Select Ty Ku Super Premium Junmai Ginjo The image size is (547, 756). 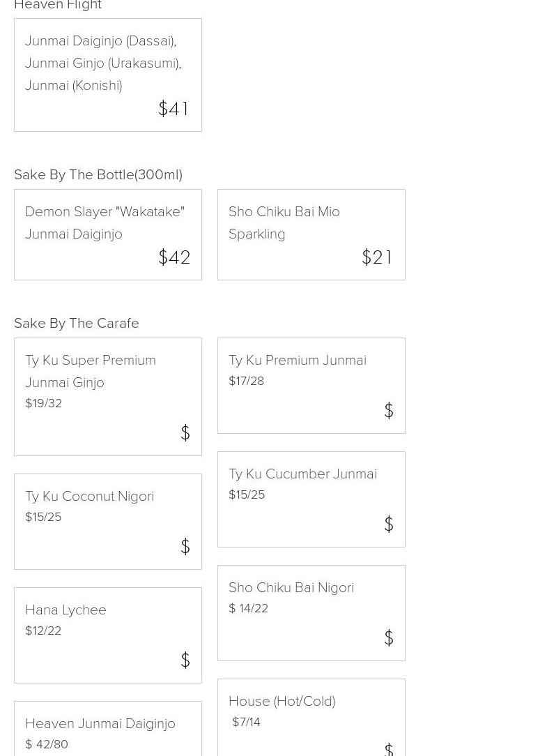pos(91,371)
